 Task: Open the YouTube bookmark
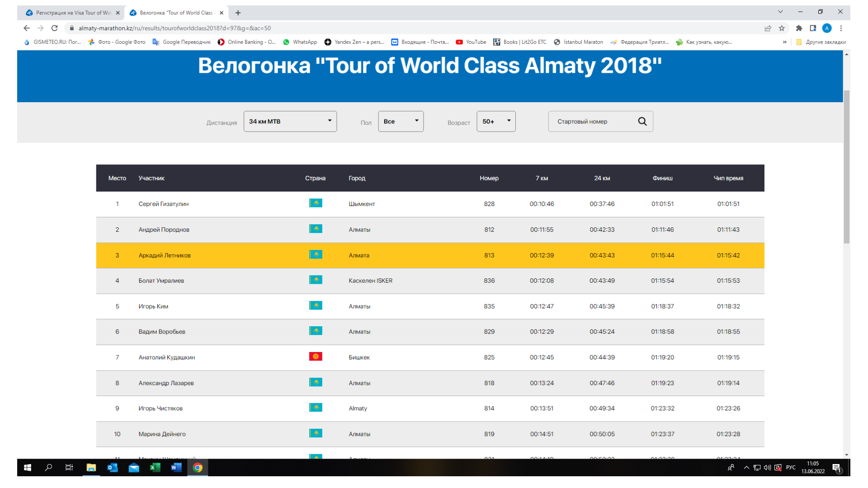tap(471, 42)
